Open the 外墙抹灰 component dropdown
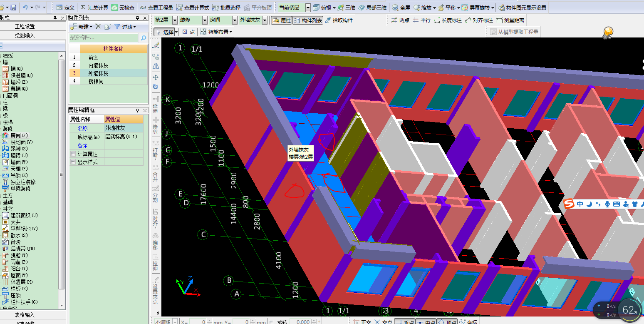 [x=265, y=20]
